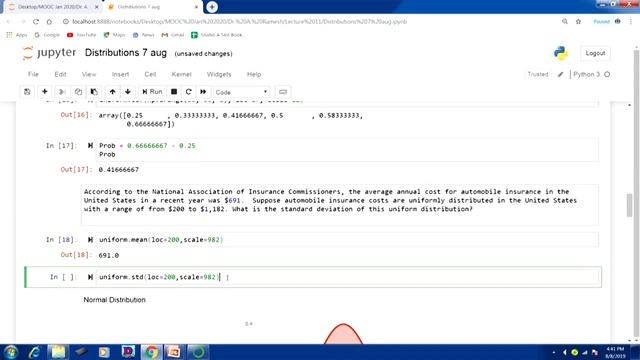
Task: Click into the uniform.std code cell
Action: click(348, 277)
